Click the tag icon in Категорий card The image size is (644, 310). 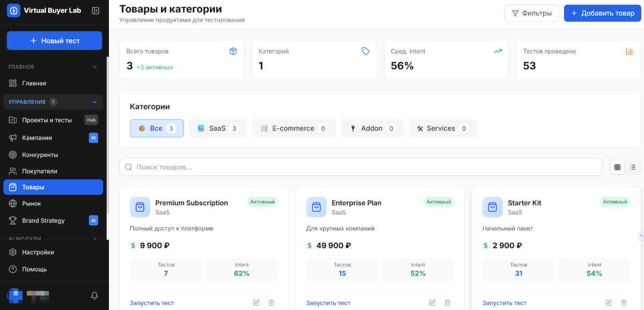click(365, 51)
